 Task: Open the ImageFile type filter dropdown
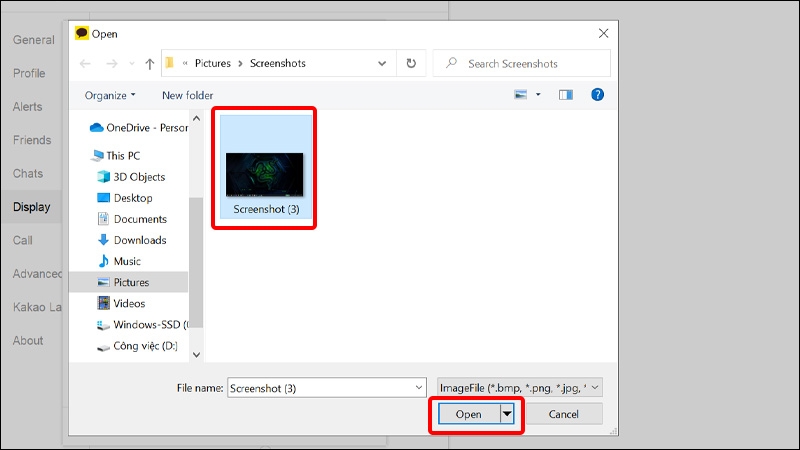click(x=519, y=388)
